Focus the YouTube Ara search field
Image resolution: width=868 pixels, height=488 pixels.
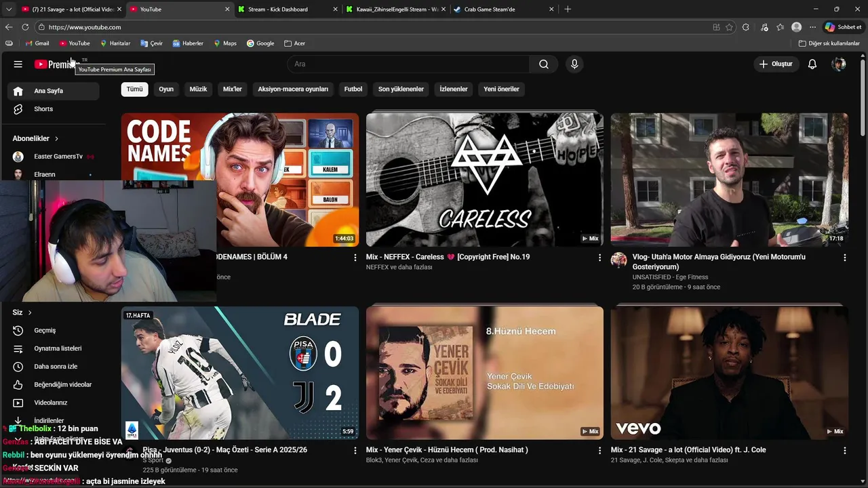click(x=408, y=64)
